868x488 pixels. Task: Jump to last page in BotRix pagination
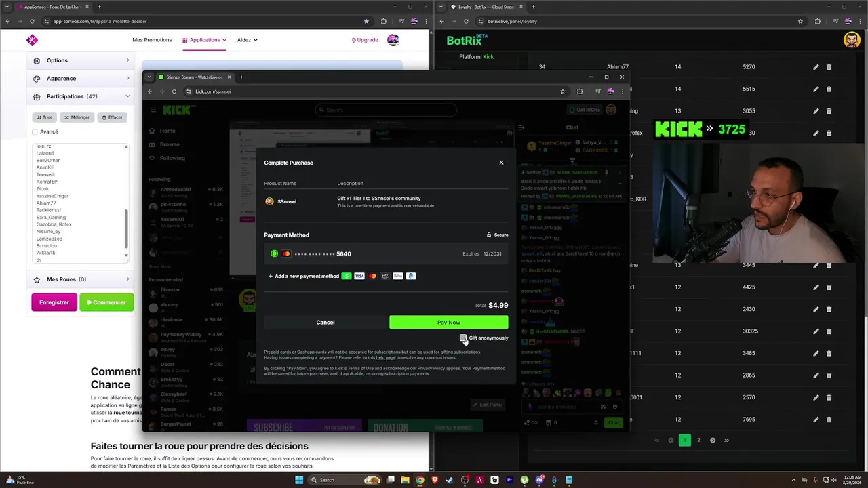coord(726,440)
